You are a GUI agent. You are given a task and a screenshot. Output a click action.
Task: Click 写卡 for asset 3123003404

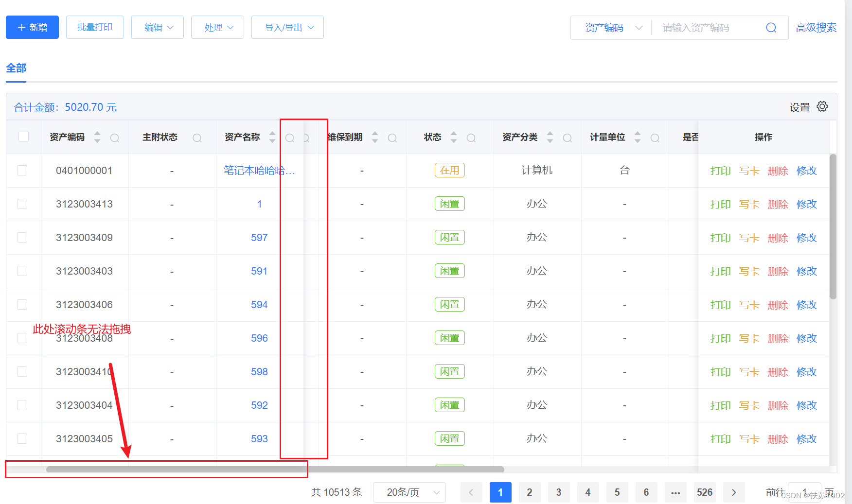749,405
